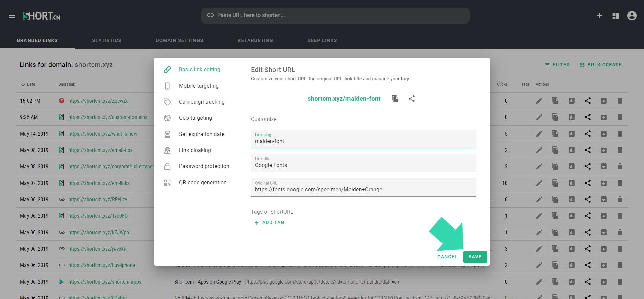
Task: Click the plus icon in the header
Action: [600, 16]
